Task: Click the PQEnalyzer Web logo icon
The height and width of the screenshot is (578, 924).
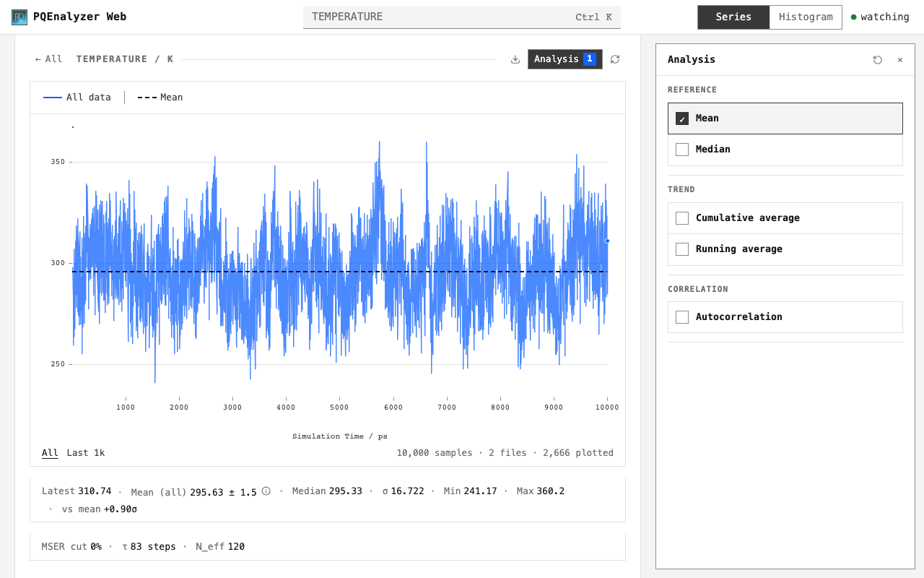Action: (19, 17)
